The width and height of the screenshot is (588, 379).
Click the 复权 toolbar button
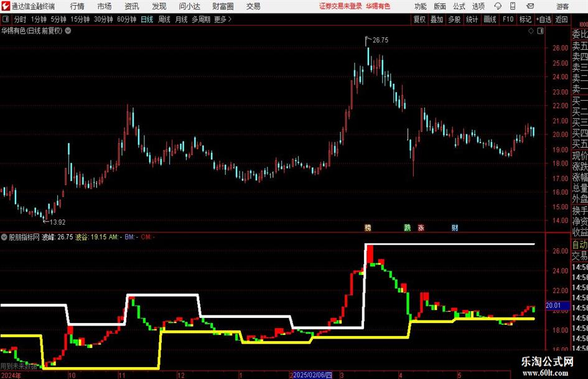[x=419, y=19]
